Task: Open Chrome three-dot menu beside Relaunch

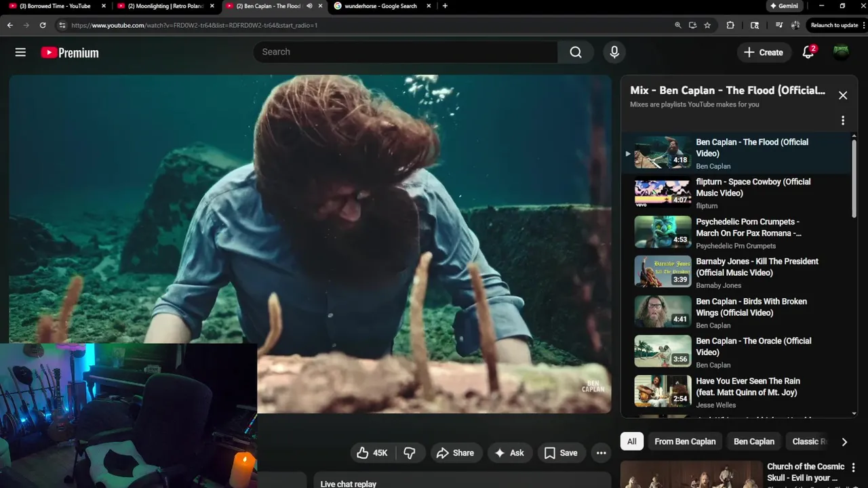Action: [x=863, y=25]
